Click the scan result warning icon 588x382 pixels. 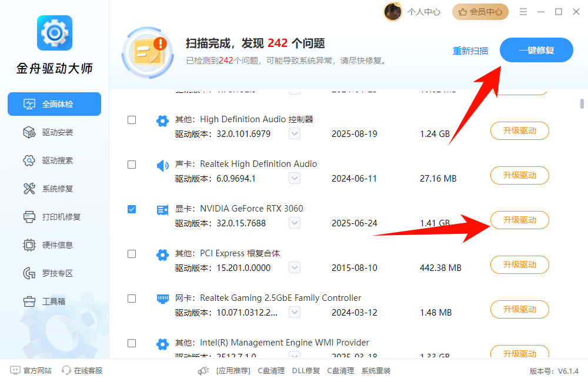coord(148,52)
